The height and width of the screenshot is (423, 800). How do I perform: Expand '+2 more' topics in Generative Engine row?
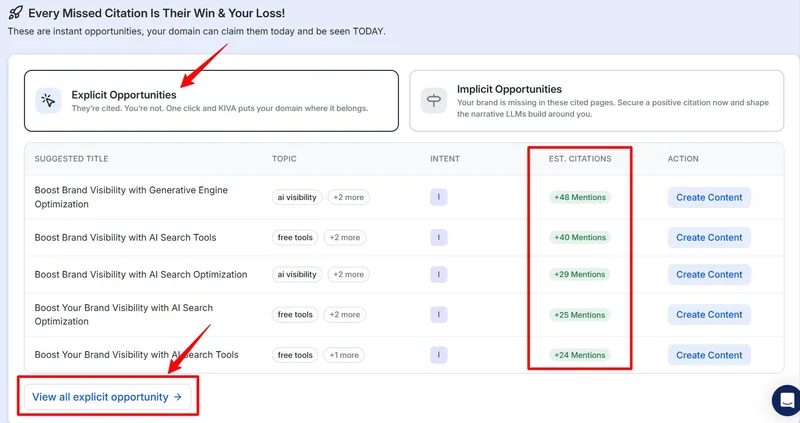pyautogui.click(x=348, y=197)
